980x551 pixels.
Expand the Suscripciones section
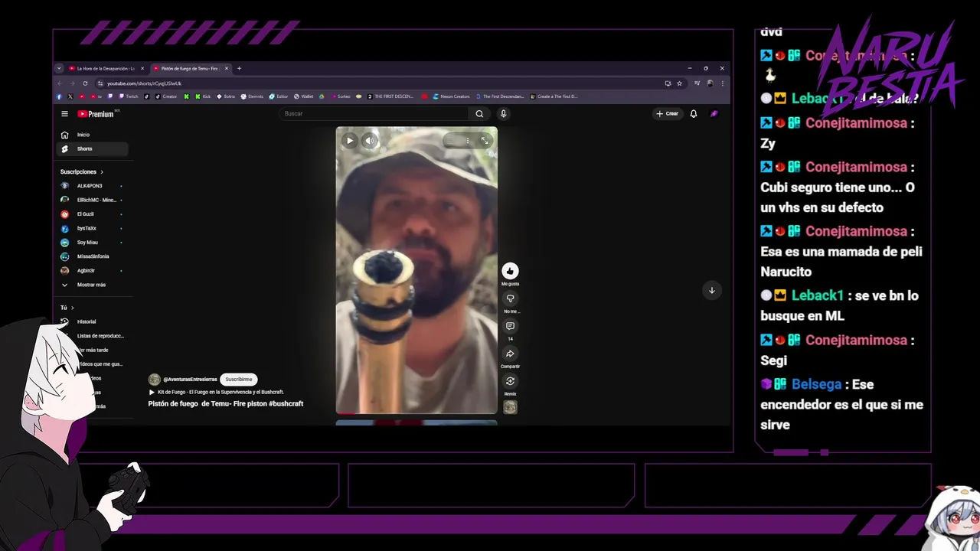pyautogui.click(x=82, y=172)
